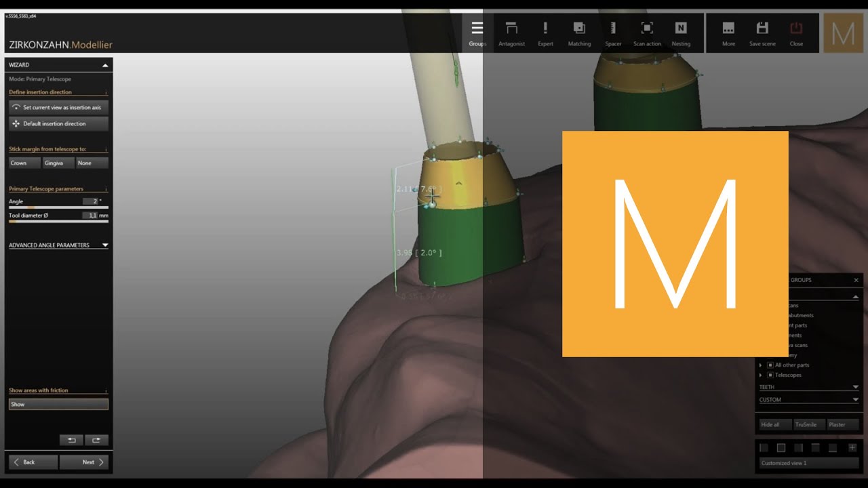Expand the TEETH section
Screen dimensions: 868x488
point(856,387)
